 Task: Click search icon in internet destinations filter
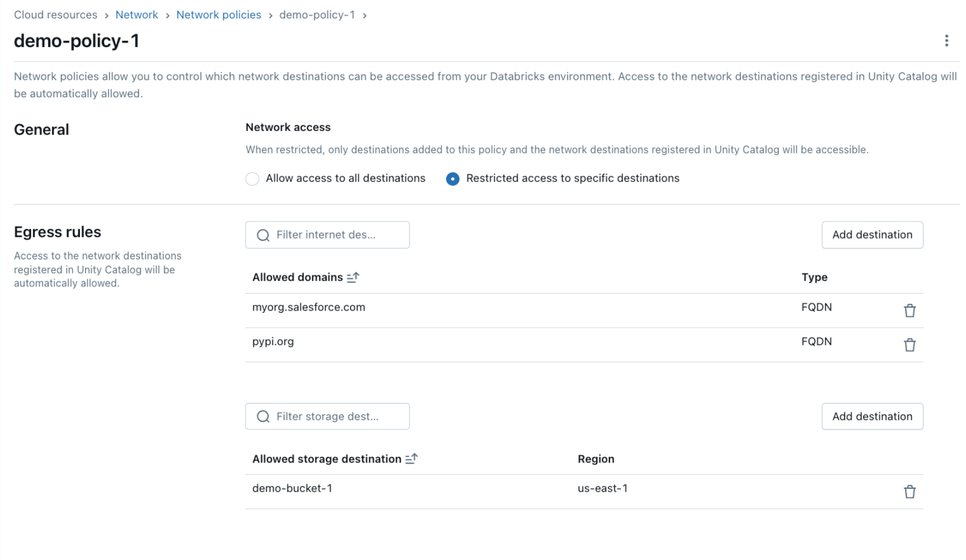point(263,235)
